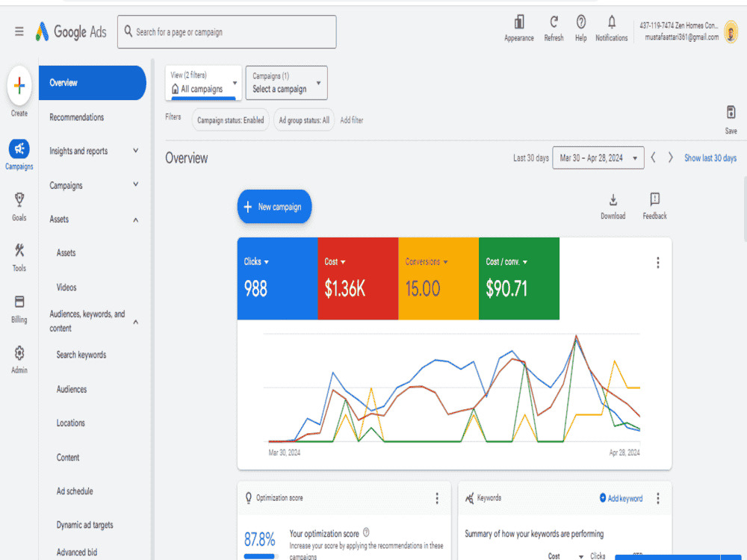Open Ad schedule page

coord(75,491)
